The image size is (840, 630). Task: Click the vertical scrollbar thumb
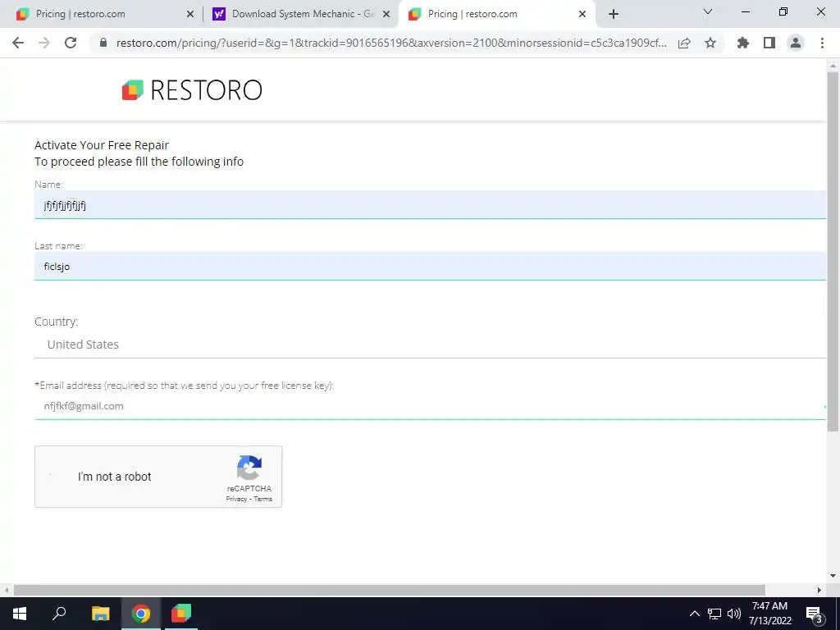click(x=833, y=251)
